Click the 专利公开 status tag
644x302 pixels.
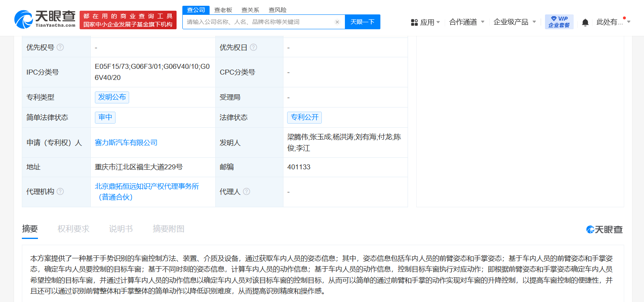[304, 117]
